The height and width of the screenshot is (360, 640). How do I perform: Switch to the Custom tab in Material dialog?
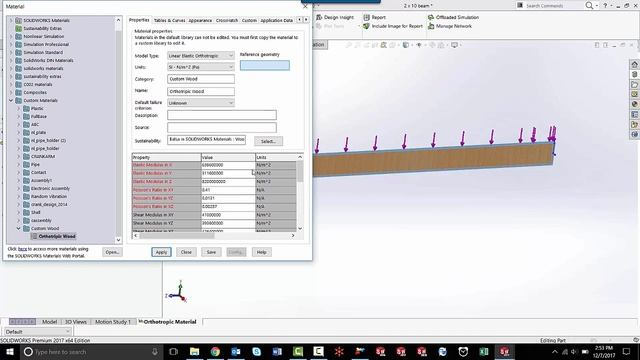pos(249,20)
